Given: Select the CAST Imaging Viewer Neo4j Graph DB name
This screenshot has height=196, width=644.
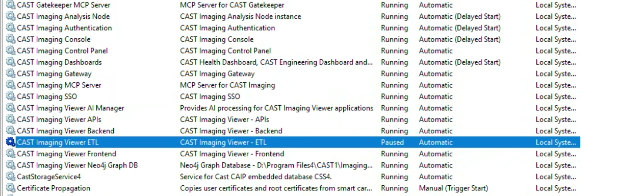Looking at the screenshot, I should coord(77,165).
